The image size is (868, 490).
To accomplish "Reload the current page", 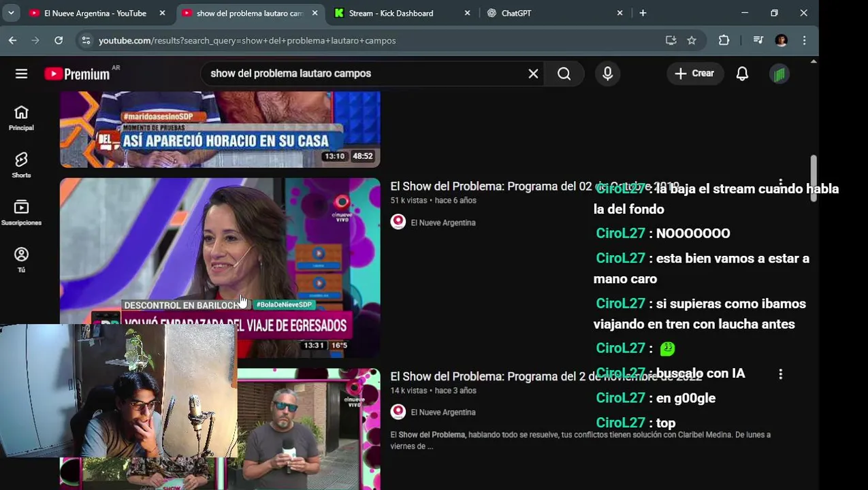I will coord(59,40).
